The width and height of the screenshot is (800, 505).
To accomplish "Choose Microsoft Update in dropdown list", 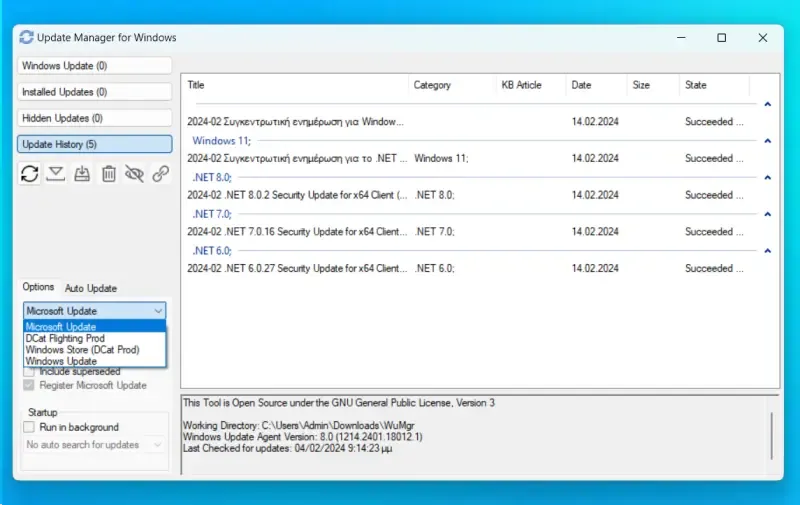I will [94, 326].
